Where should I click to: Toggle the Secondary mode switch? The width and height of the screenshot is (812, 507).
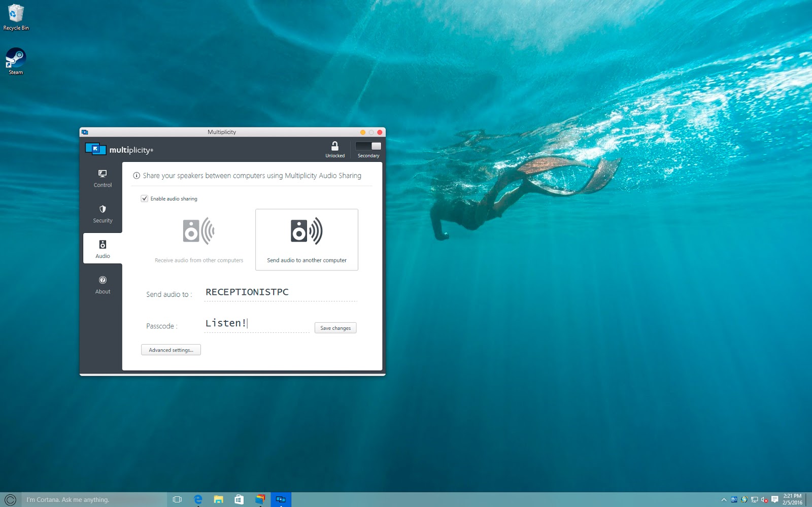pos(368,146)
